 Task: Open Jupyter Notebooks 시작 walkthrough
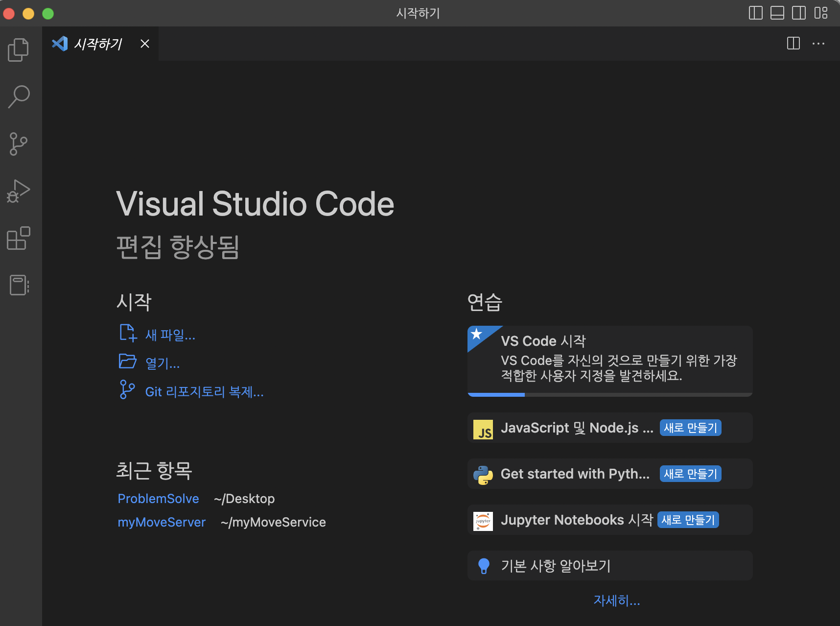pos(610,520)
